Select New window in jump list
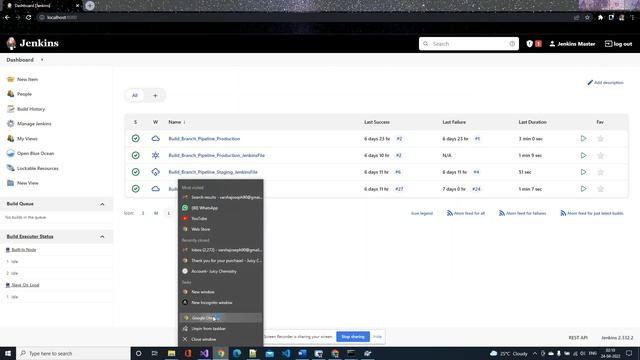The width and height of the screenshot is (640, 360). tap(220, 292)
